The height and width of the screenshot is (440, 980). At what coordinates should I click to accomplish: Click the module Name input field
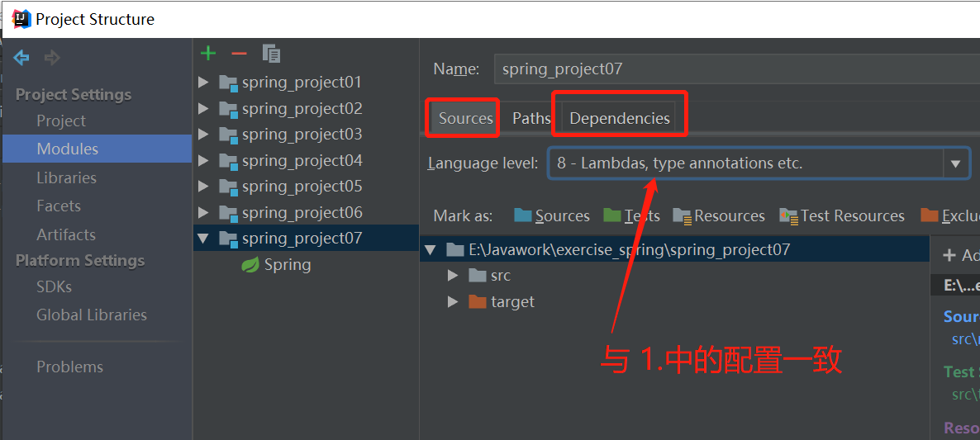coord(736,69)
